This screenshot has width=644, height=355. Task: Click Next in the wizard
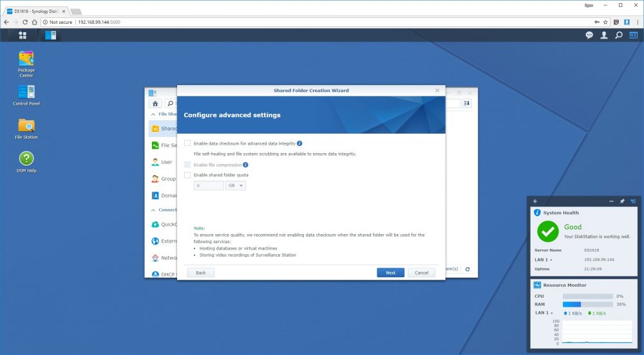click(x=391, y=273)
